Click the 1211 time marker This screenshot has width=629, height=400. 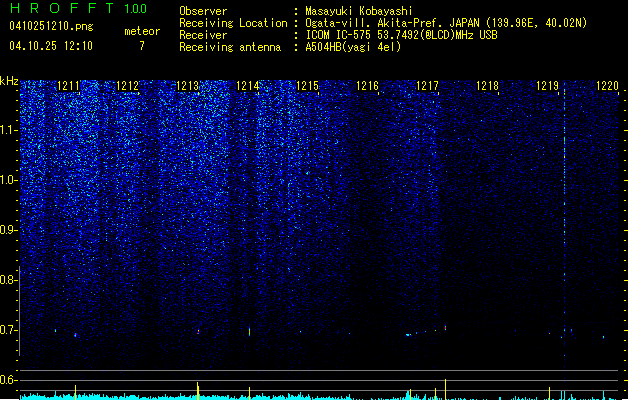tap(68, 86)
